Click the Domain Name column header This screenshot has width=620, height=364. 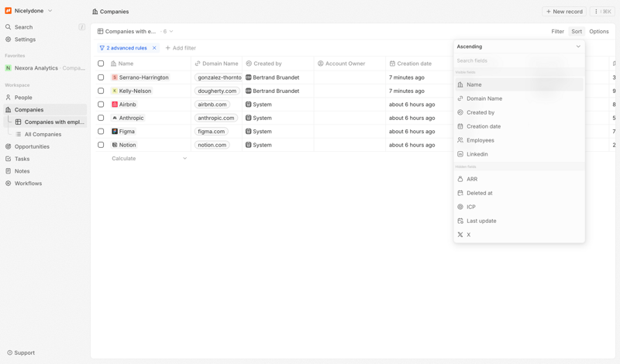[x=217, y=64]
